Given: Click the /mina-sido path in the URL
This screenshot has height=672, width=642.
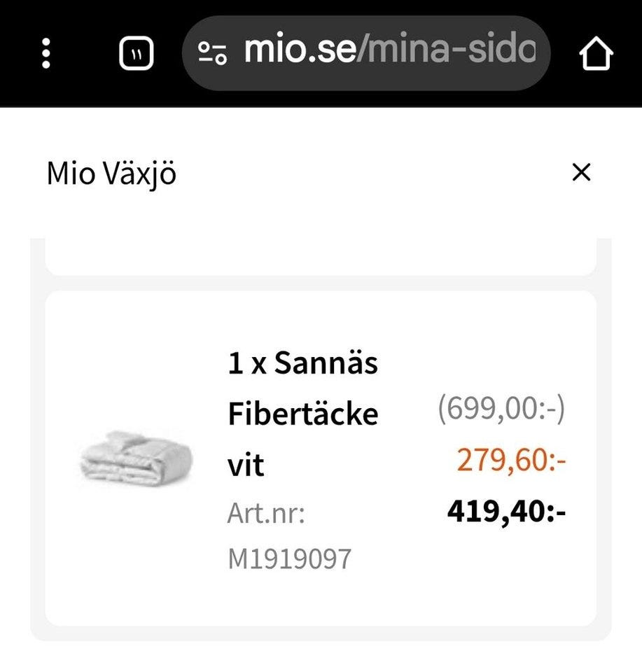Looking at the screenshot, I should click(447, 52).
